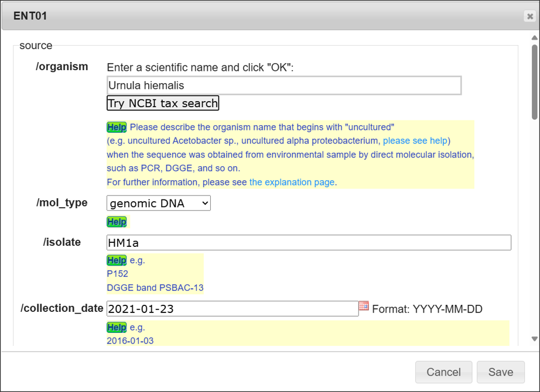Screen dimensions: 540x392
Task: Click the Help icon under collection_date field
Action: pos(116,327)
